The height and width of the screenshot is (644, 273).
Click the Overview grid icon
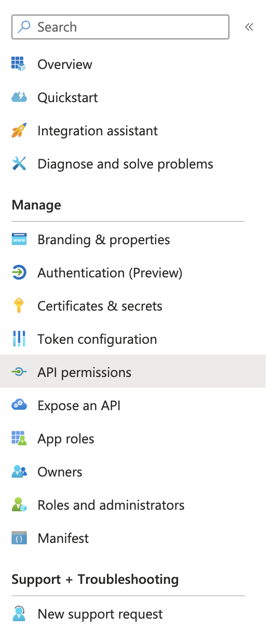pos(19,64)
